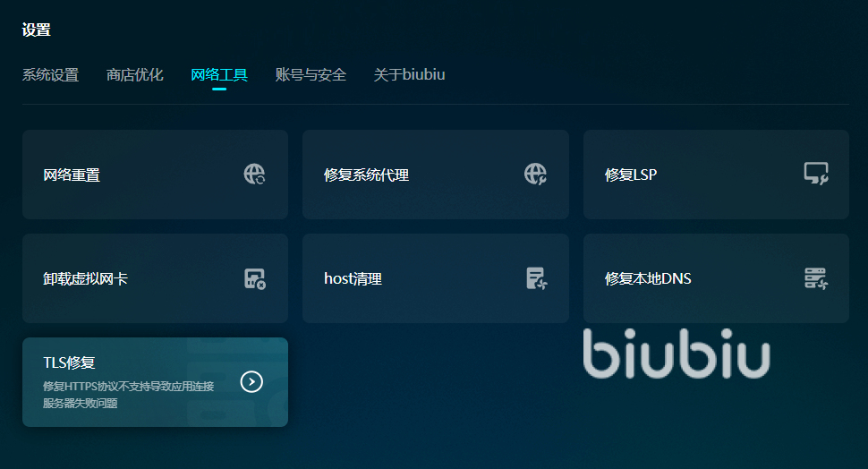Click the 修复系统代理 card label
The width and height of the screenshot is (868, 469).
coord(367,175)
